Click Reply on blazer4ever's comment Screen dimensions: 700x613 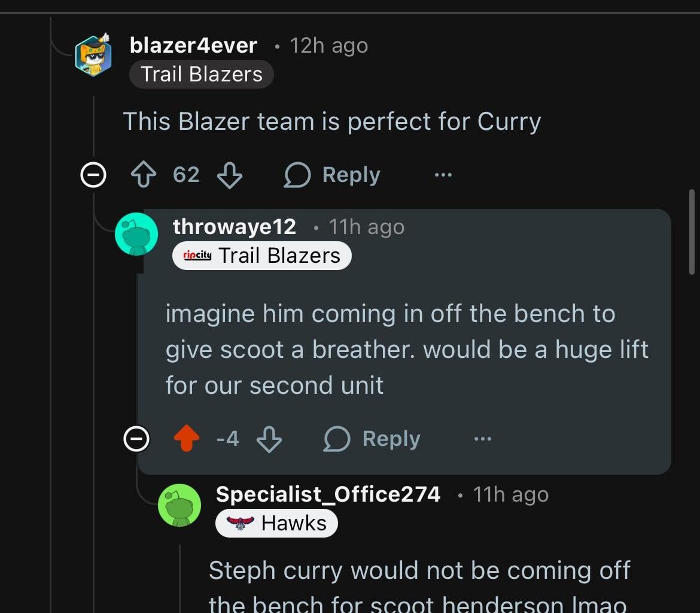click(350, 174)
